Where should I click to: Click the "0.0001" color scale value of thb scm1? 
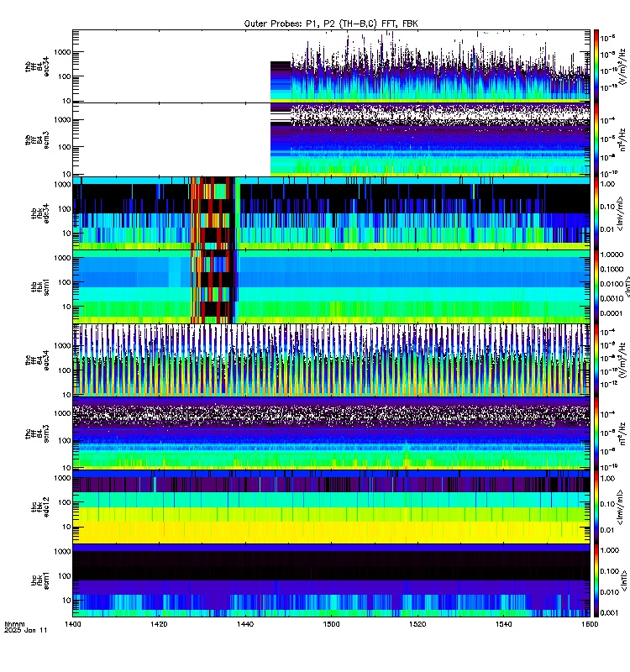(x=612, y=313)
